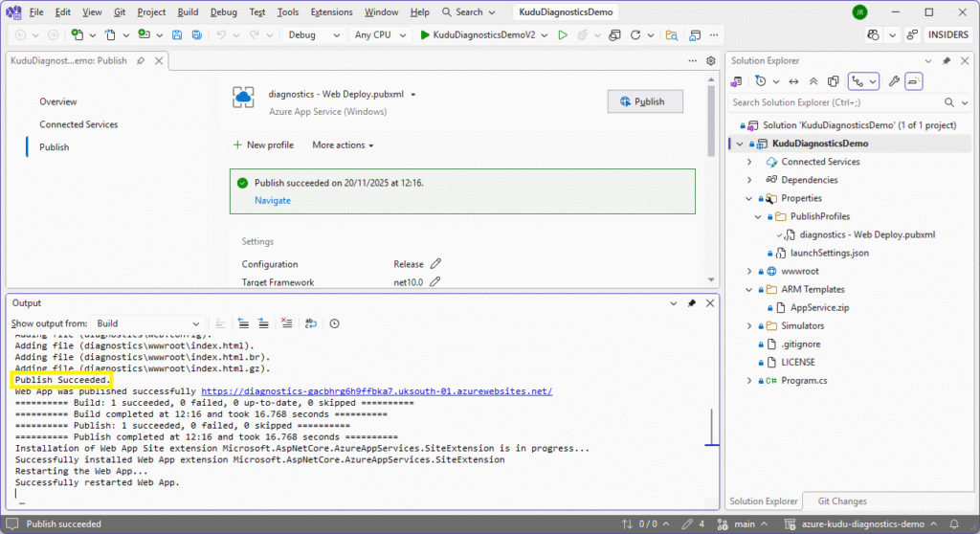Open Show output from Build dropdown
The image size is (980, 534).
[x=147, y=323]
